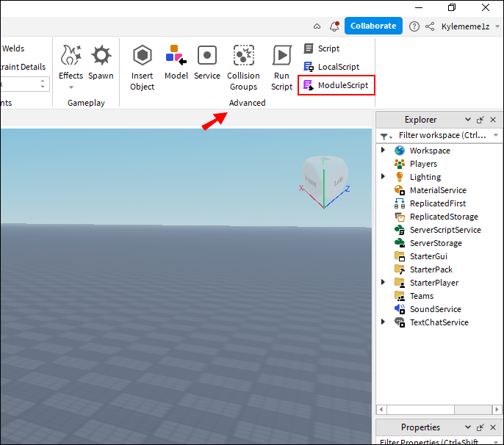Open the Collision Groups editor

(243, 68)
